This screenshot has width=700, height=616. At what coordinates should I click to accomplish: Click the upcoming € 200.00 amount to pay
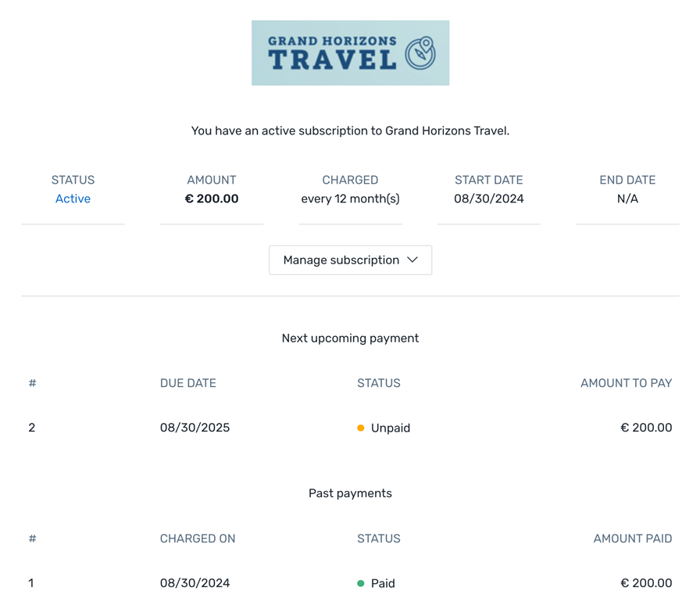point(646,428)
